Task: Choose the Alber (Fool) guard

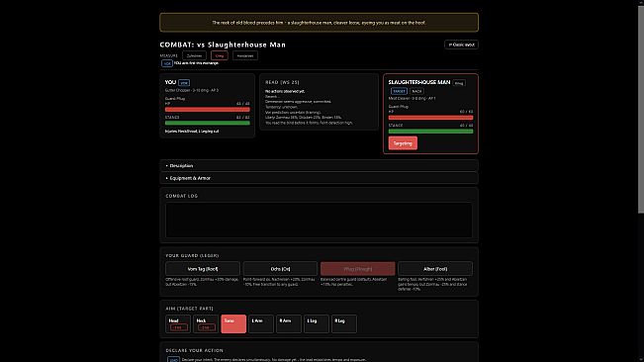Action: 435,269
